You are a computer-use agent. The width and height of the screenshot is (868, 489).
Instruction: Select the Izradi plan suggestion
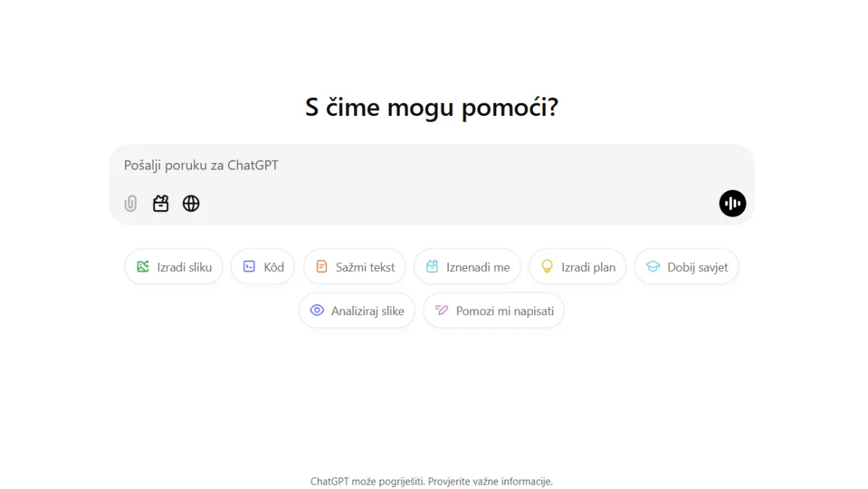[x=577, y=267]
